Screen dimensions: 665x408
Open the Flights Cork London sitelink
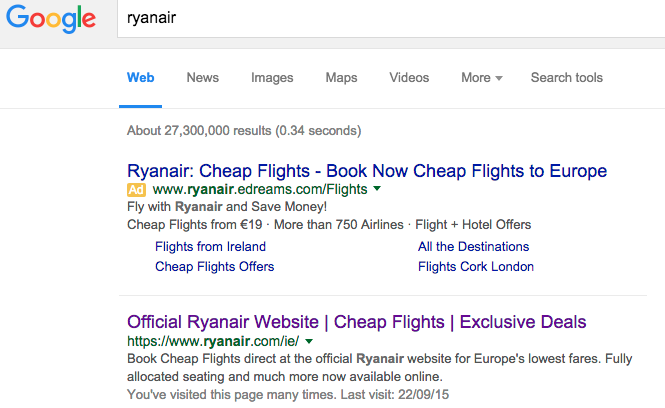(x=476, y=266)
